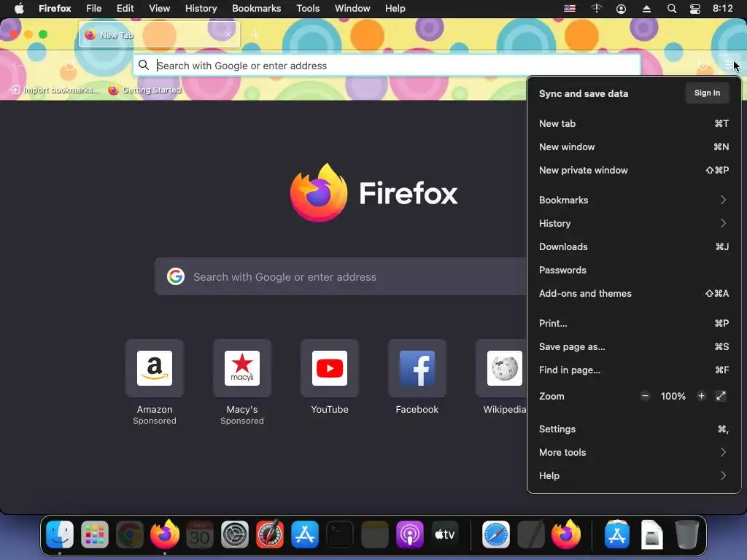Screen dimensions: 747x560
Task: Click the full screen arrows icon beside Zoom
Action: (721, 396)
